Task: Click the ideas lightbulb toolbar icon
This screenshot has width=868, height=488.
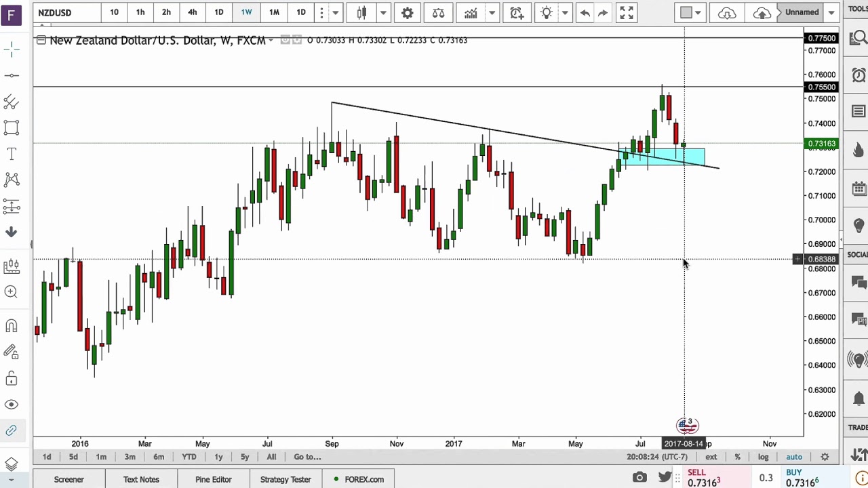Action: point(547,12)
